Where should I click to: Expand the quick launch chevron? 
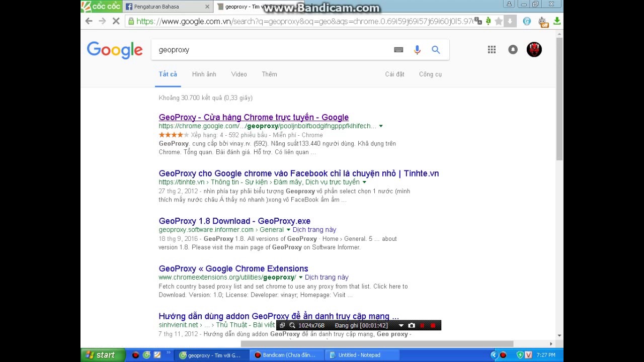point(168,353)
